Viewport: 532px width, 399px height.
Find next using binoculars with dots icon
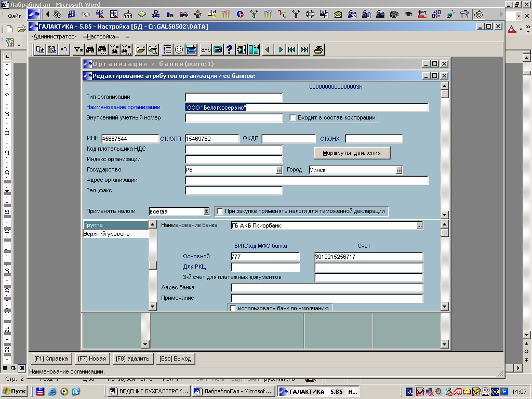point(102,49)
